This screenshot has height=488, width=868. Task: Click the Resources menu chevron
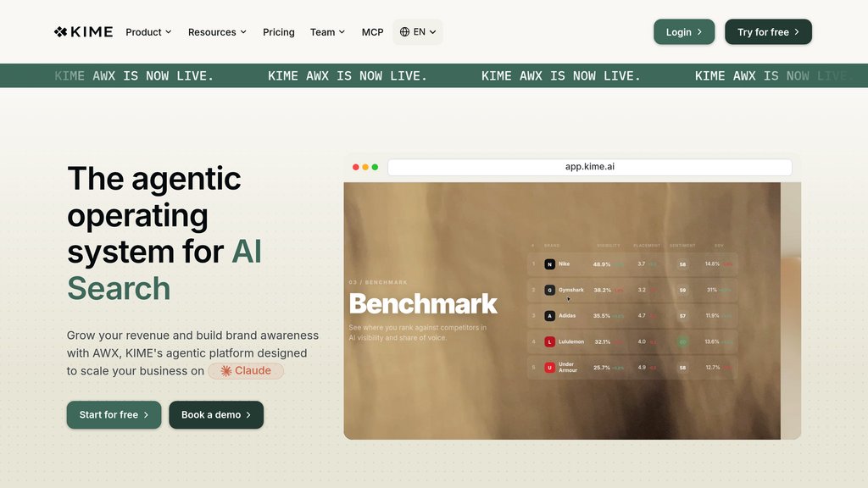click(x=243, y=32)
